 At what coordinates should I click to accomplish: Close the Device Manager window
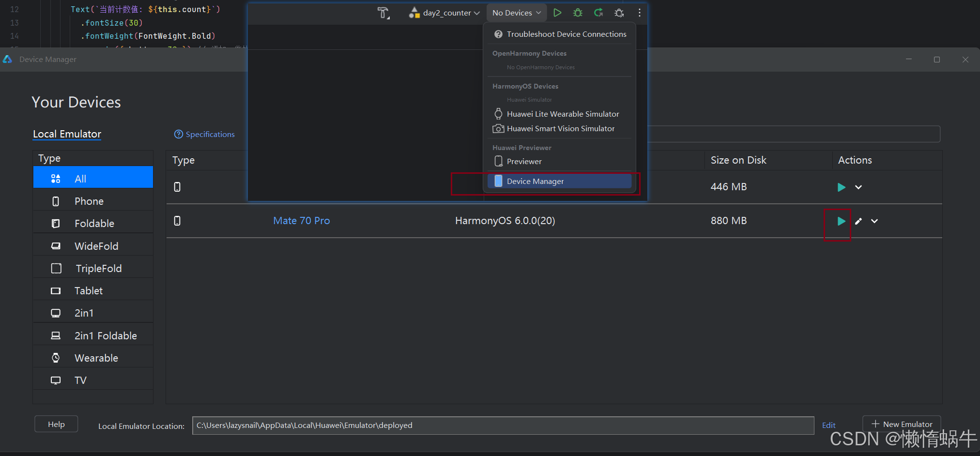tap(965, 60)
